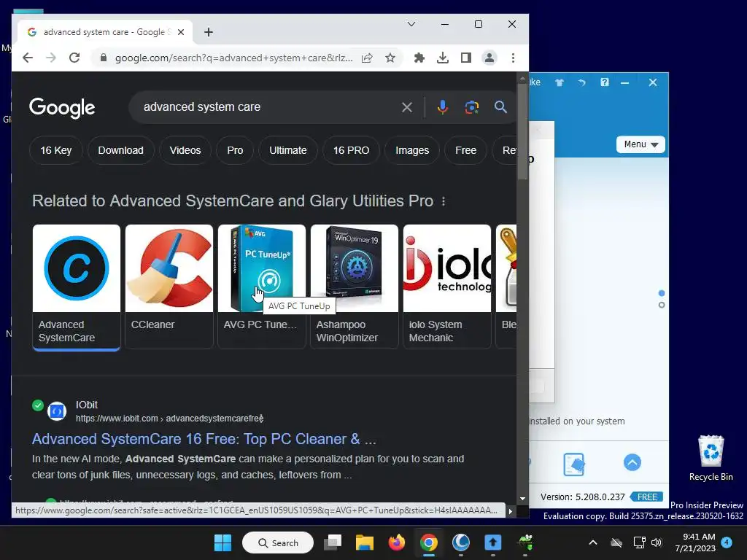This screenshot has width=747, height=560.
Task: Toggle Chrome side panel icon
Action: pos(466,58)
